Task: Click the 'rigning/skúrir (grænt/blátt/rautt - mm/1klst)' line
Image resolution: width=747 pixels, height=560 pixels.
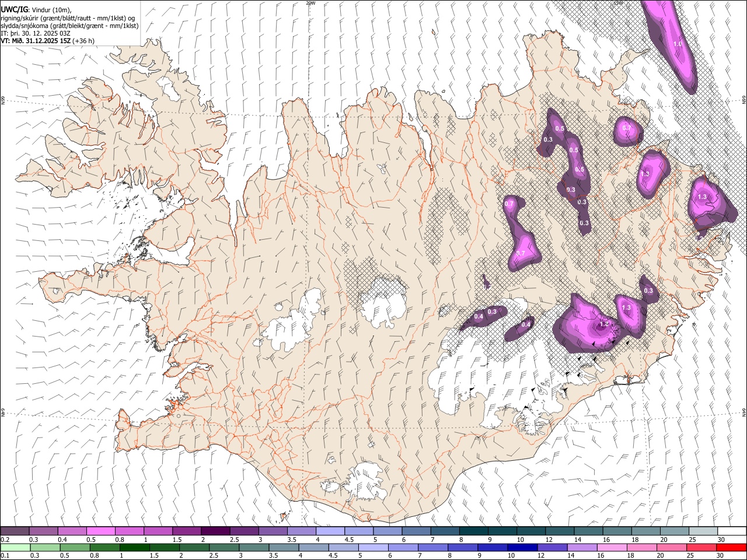Action: click(68, 18)
